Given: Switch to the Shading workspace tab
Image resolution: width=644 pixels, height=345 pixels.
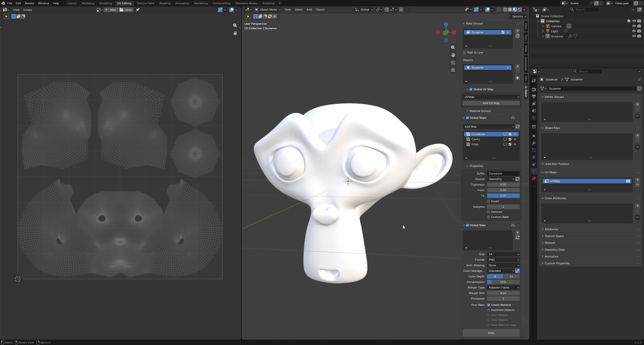Looking at the screenshot, I should click(165, 3).
